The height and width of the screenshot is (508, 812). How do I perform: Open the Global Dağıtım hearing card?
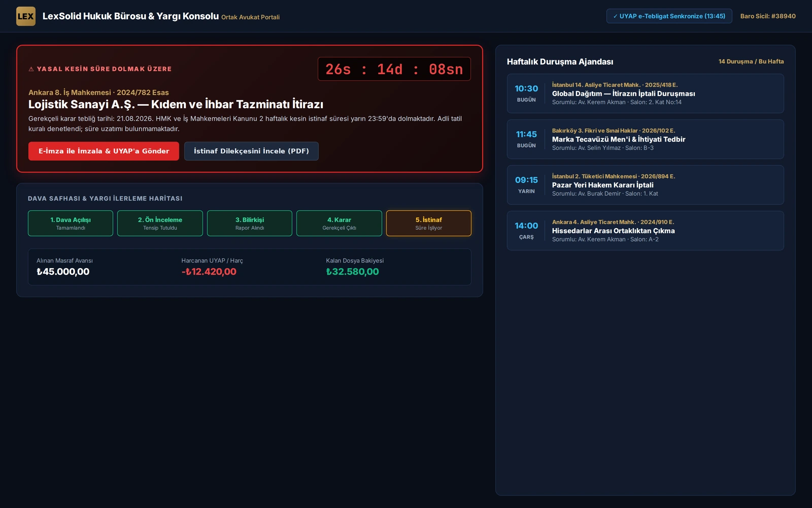coord(645,93)
